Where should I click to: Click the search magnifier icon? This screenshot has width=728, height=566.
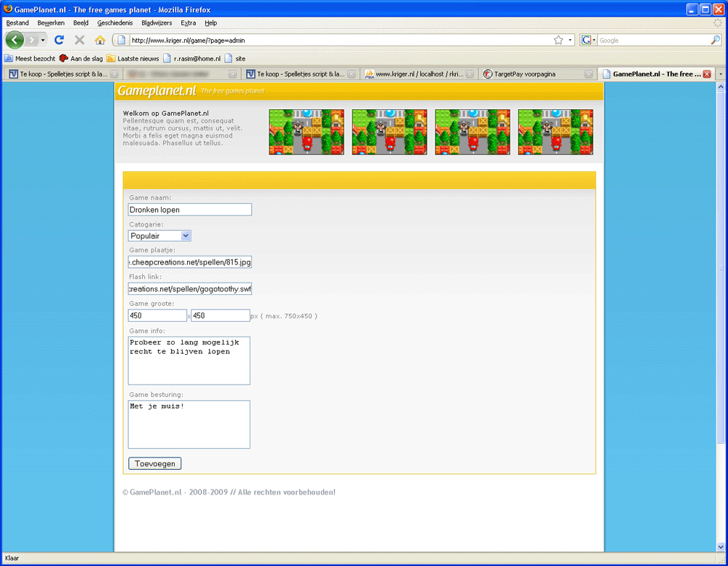[715, 41]
